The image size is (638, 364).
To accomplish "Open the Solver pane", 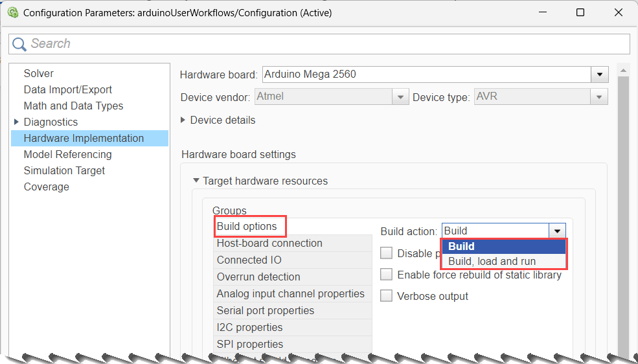I will (39, 73).
